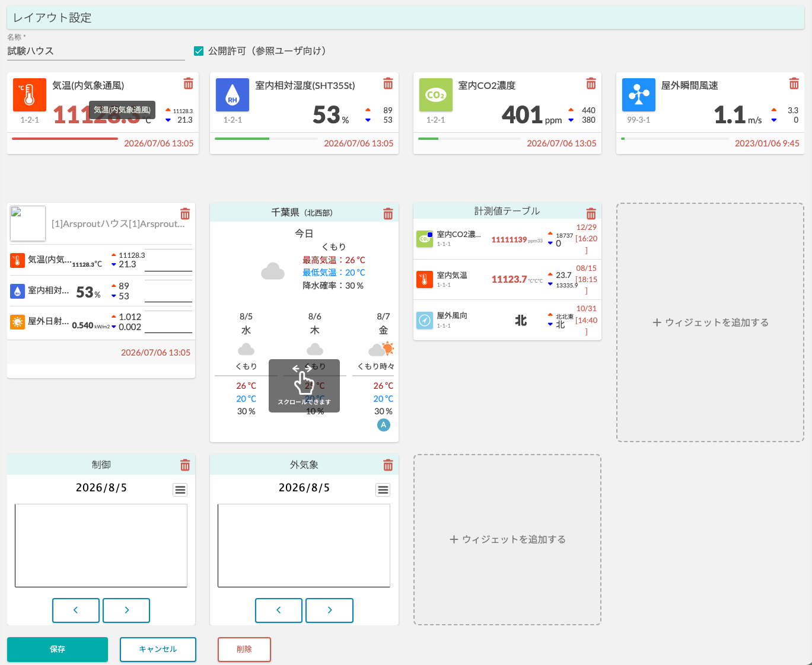
Task: Go to previous day in 外気象 chart
Action: click(279, 610)
